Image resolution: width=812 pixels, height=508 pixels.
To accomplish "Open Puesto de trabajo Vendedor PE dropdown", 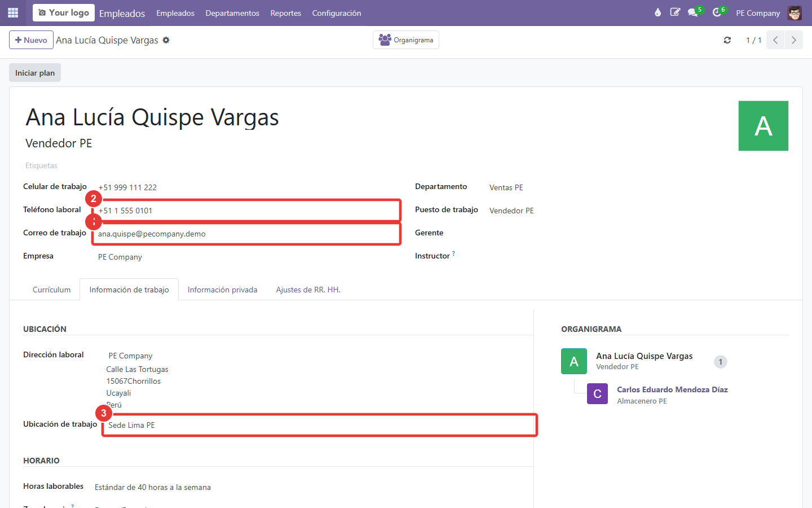I will coord(637,211).
